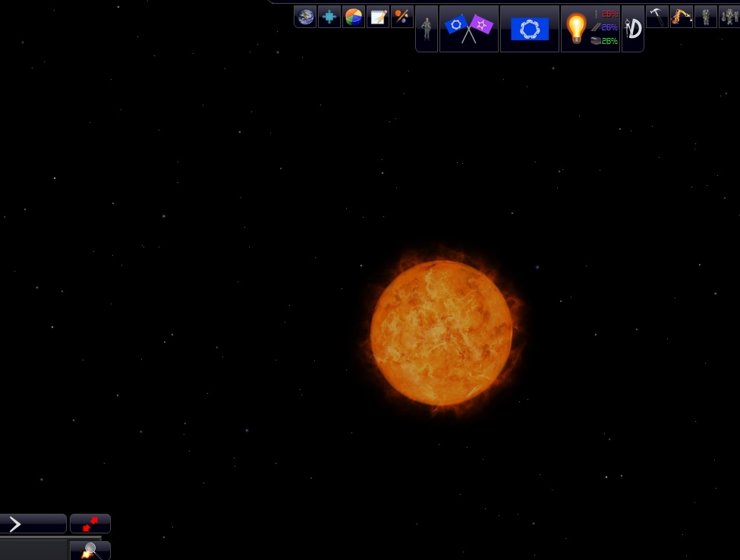
Task: Select the single ship hull icon
Action: pos(705,15)
